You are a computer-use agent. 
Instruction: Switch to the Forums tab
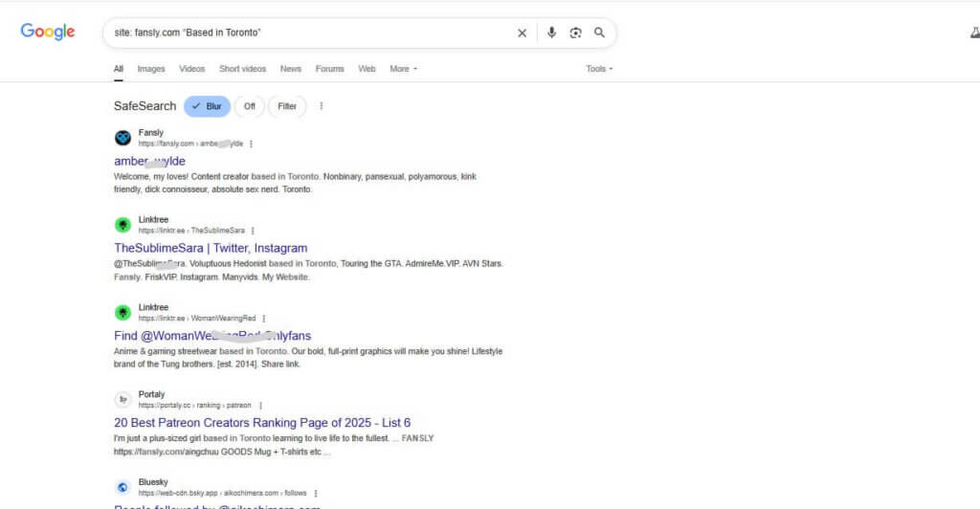tap(329, 69)
